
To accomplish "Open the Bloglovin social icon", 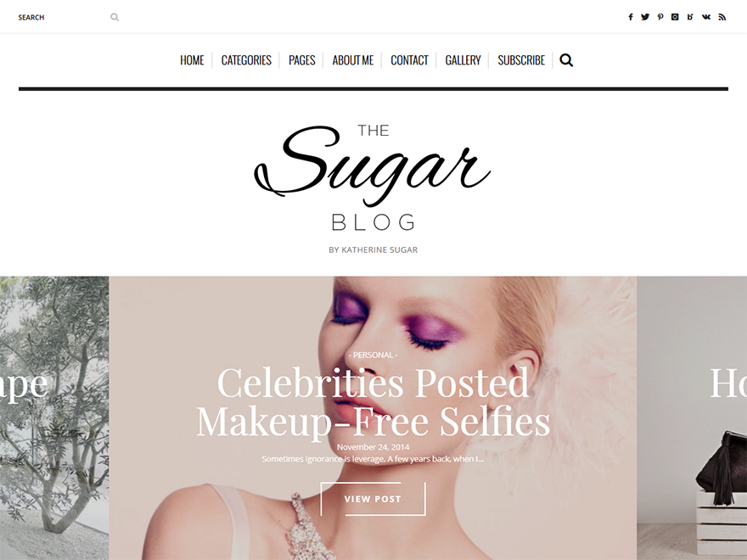I will click(690, 17).
